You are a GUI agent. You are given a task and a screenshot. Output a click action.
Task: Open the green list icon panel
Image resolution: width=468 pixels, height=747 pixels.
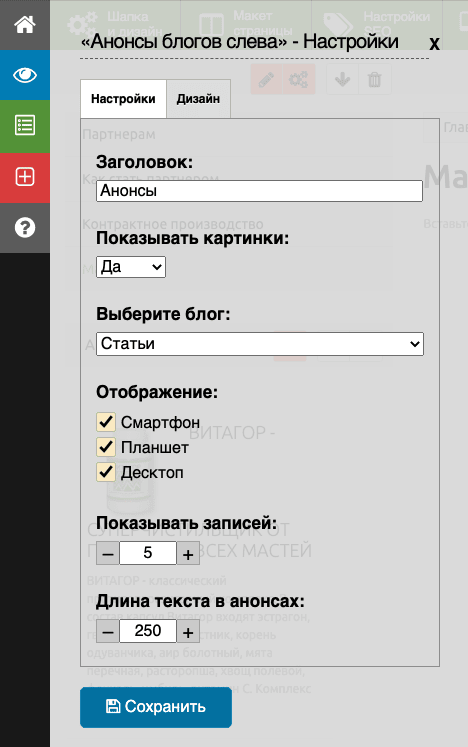click(25, 126)
